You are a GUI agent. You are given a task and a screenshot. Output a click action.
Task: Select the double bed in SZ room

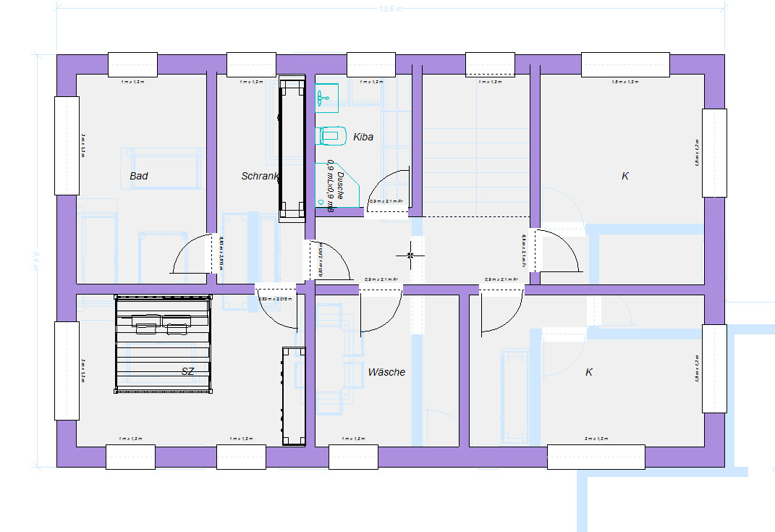click(163, 343)
